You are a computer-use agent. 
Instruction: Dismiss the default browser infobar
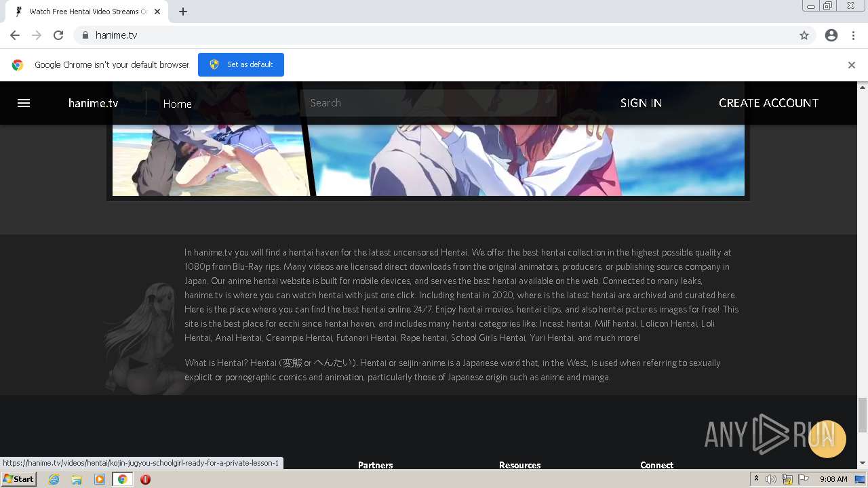[852, 65]
